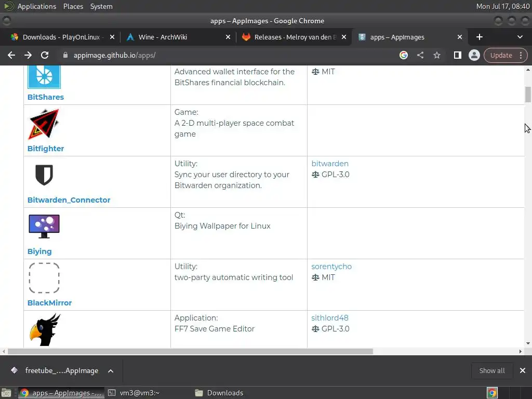Click the Bitwarden shield icon
The image size is (532, 399).
pos(44,175)
